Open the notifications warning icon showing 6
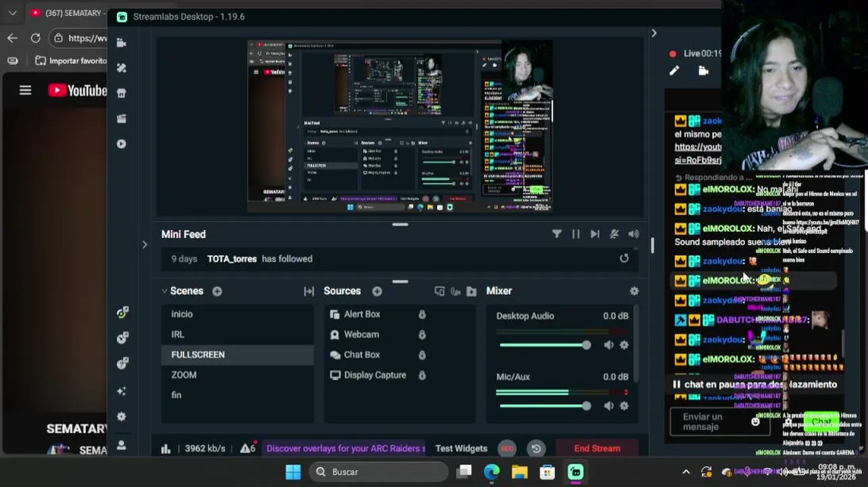 pyautogui.click(x=248, y=448)
